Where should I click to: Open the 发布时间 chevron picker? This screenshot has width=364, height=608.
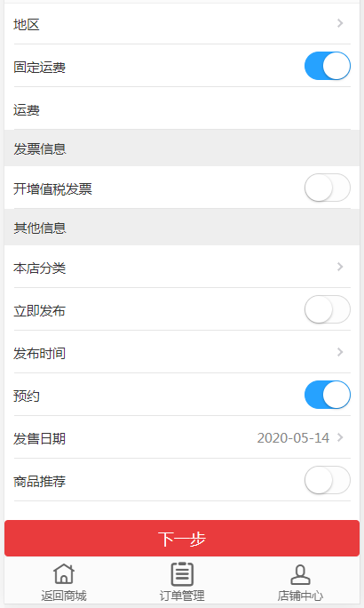click(340, 352)
